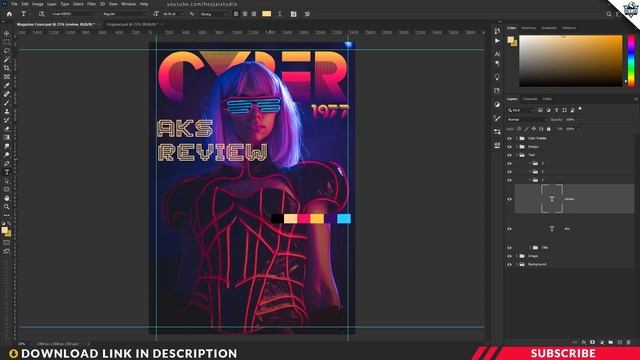Image resolution: width=640 pixels, height=360 pixels.
Task: Select the Eraser tool
Action: 7,129
